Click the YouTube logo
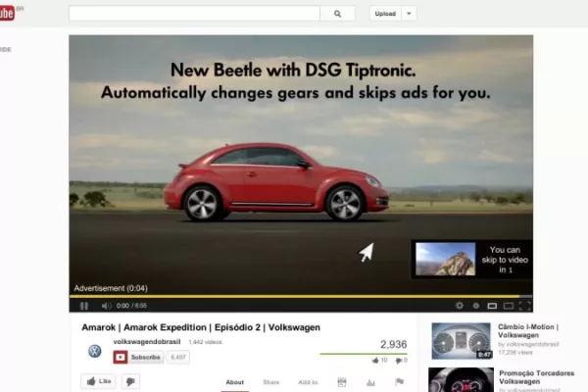 (7, 14)
